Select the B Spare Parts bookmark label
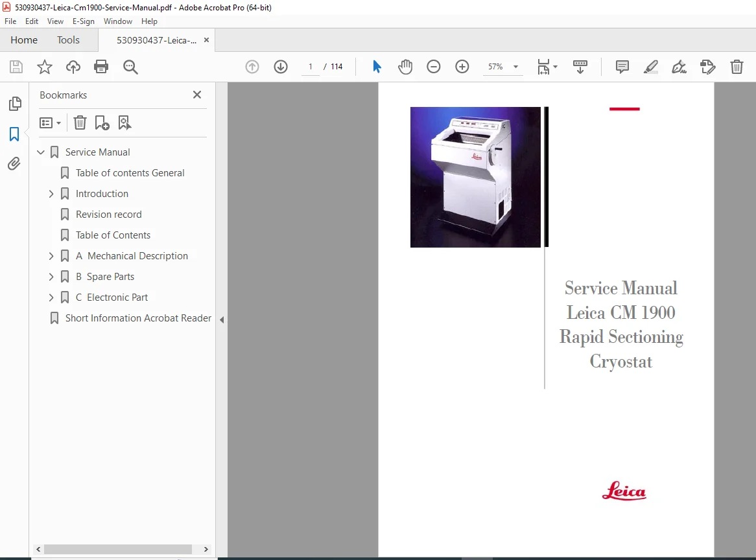 [104, 277]
